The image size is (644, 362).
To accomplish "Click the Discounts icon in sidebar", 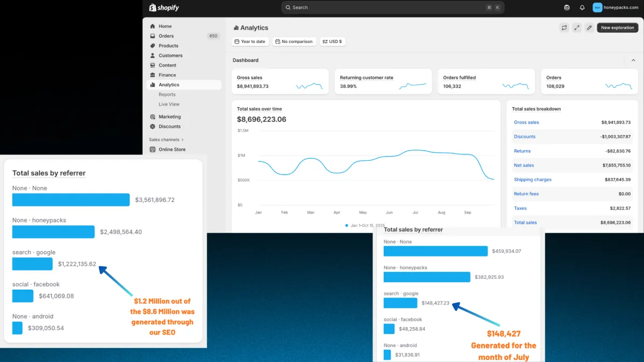I will point(153,127).
